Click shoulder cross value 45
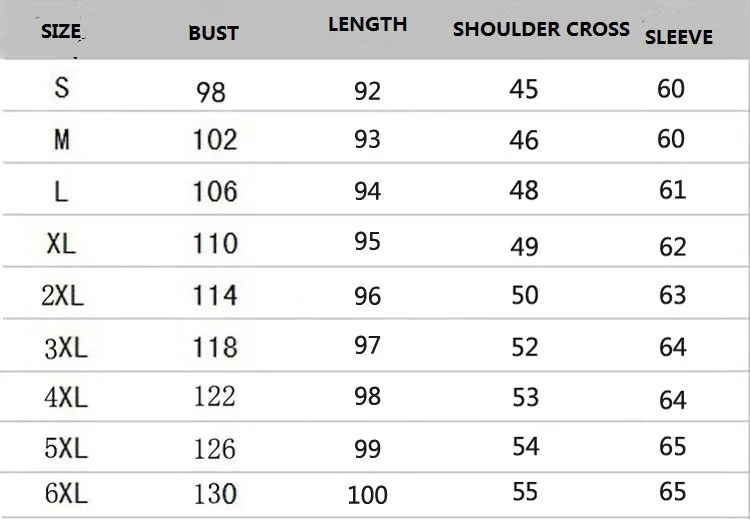The width and height of the screenshot is (750, 520). tap(524, 89)
